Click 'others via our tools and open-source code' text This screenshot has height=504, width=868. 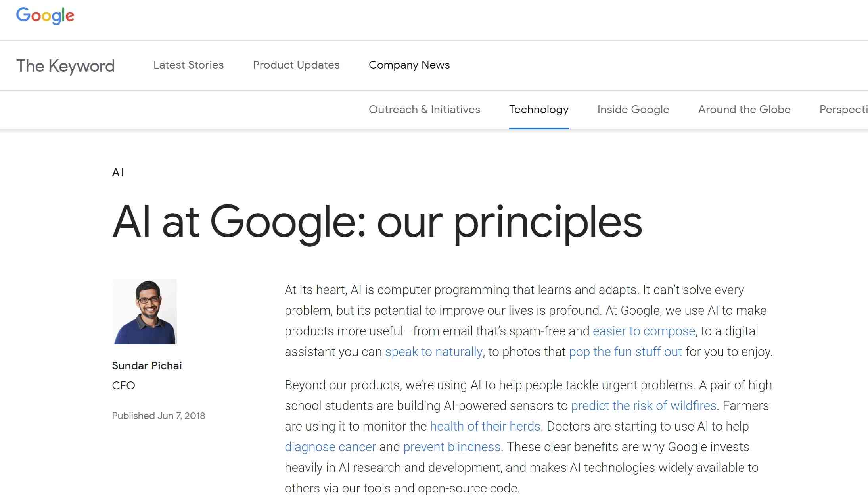402,489
